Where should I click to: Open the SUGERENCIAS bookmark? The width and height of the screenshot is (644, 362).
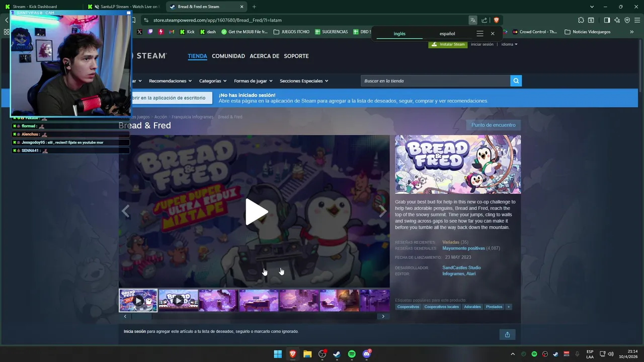[x=332, y=32]
